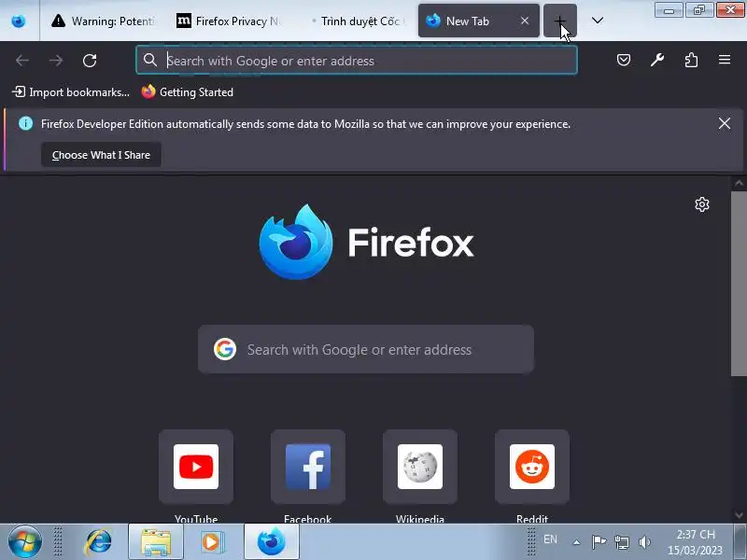The image size is (747, 560).
Task: Open new tab personalize gear icon
Action: (702, 204)
